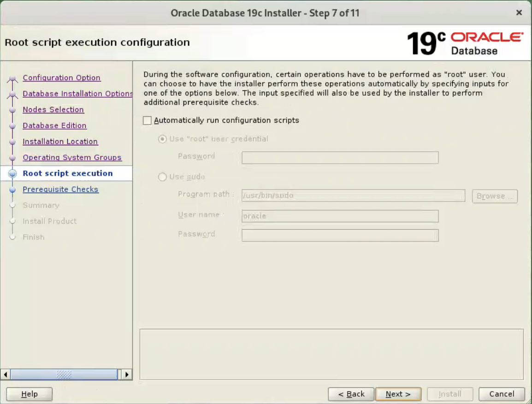Go to Prerequisite Checks step
The height and width of the screenshot is (404, 532).
pos(60,190)
